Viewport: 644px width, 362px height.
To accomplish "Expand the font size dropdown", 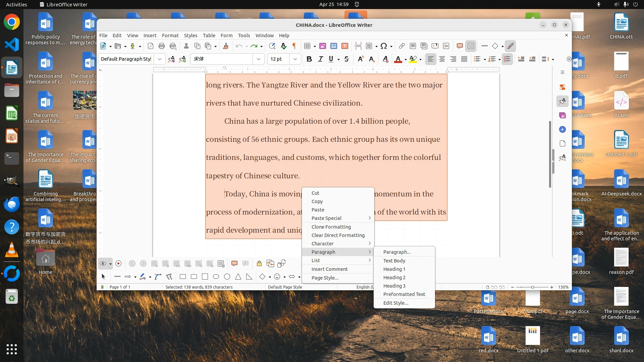I will 295,59.
